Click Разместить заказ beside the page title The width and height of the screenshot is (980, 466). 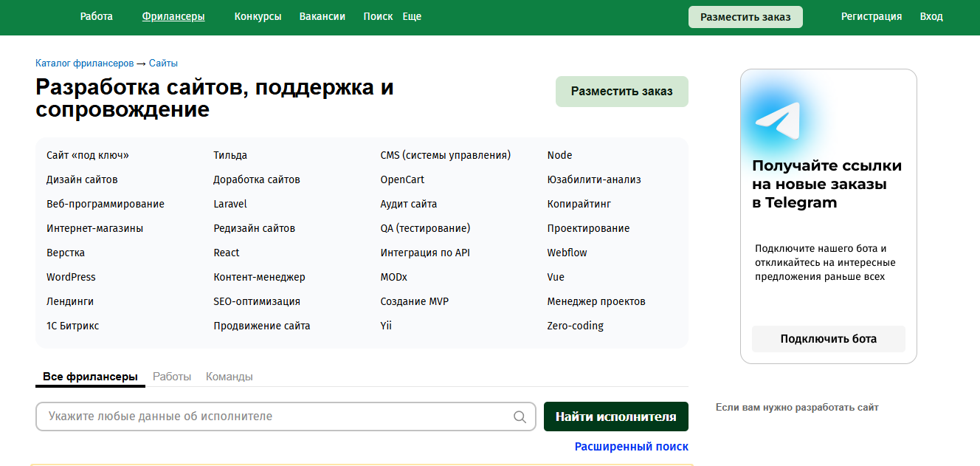pyautogui.click(x=621, y=92)
